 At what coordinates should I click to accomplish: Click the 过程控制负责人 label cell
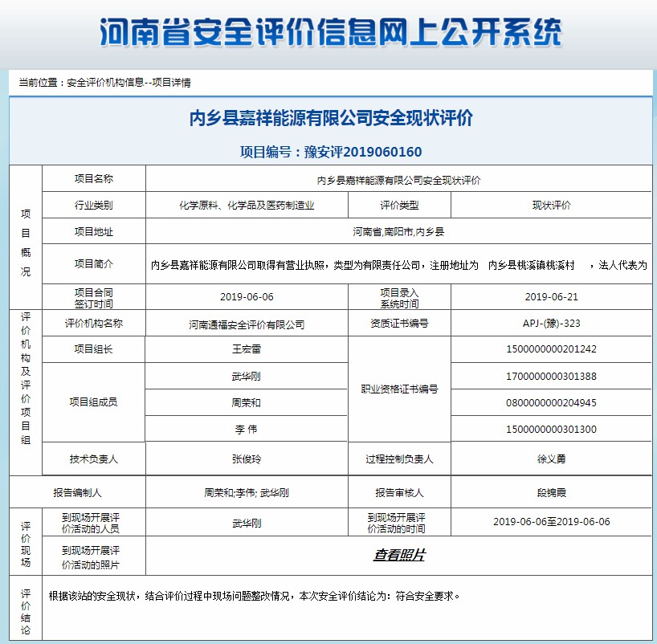point(399,459)
